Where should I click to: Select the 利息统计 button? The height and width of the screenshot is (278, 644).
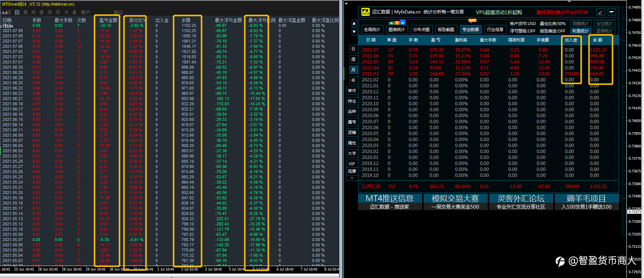pos(580,31)
